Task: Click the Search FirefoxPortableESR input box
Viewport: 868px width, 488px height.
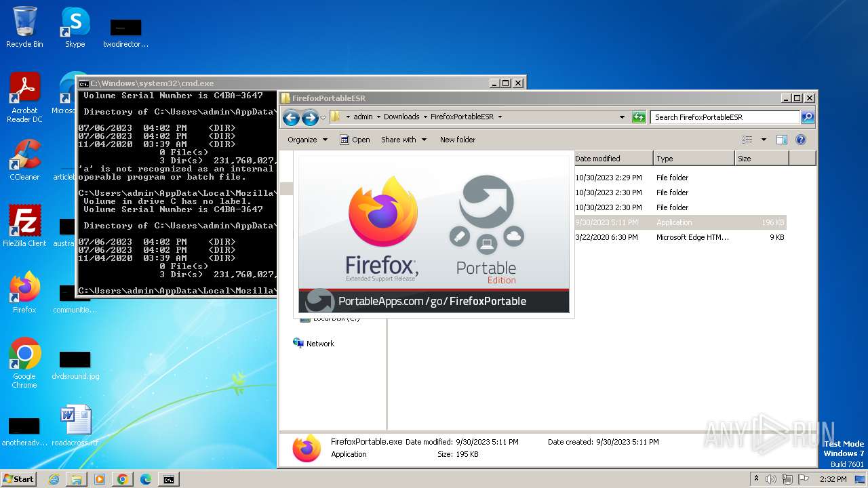Action: pos(725,117)
